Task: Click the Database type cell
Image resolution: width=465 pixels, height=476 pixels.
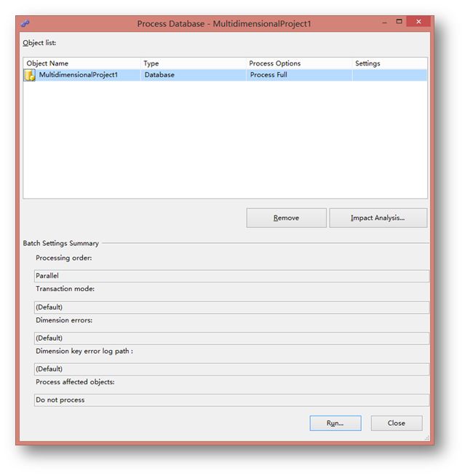Action: [x=194, y=75]
